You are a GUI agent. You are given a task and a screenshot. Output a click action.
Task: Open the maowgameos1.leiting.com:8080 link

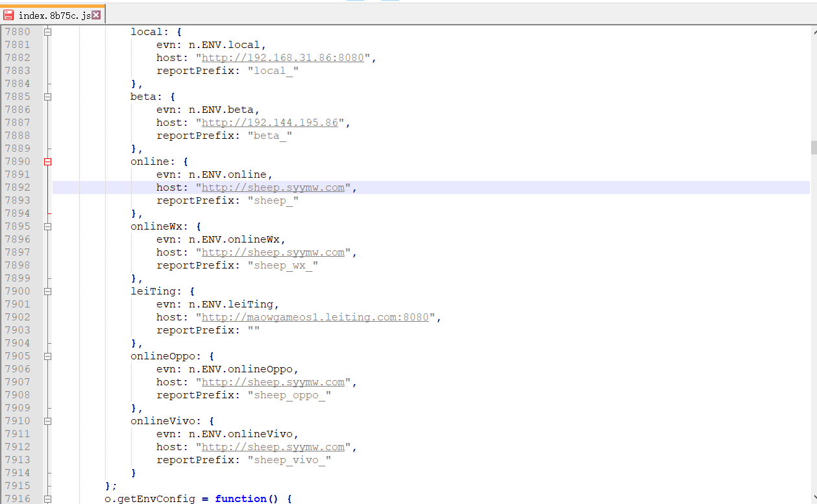(315, 317)
